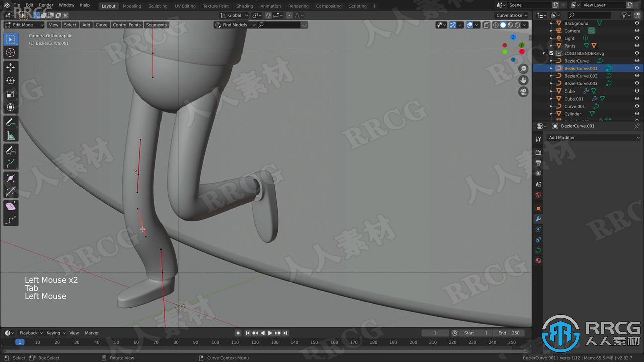This screenshot has width=644, height=362.
Task: Collapse the LOGO BLENDER.svg collection
Action: tap(544, 53)
